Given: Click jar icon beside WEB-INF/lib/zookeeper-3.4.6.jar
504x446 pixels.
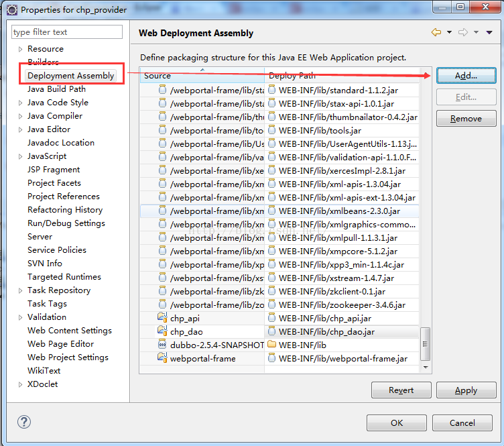Looking at the screenshot, I should 271,304.
